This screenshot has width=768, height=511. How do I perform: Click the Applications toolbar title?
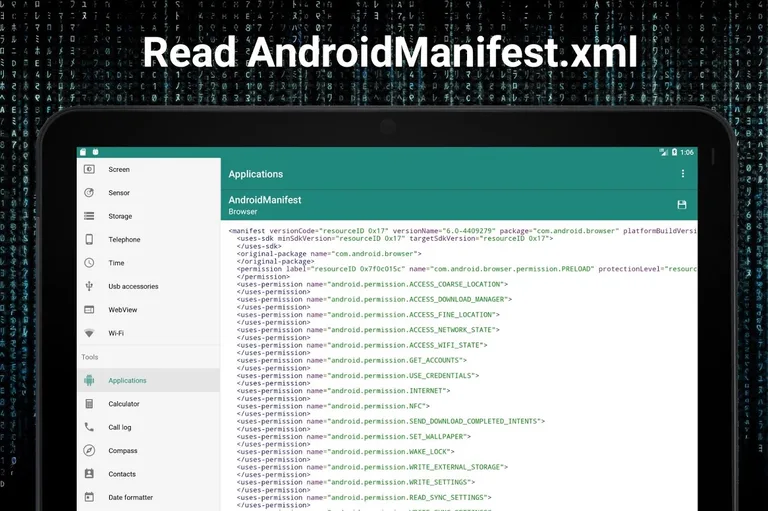click(256, 174)
